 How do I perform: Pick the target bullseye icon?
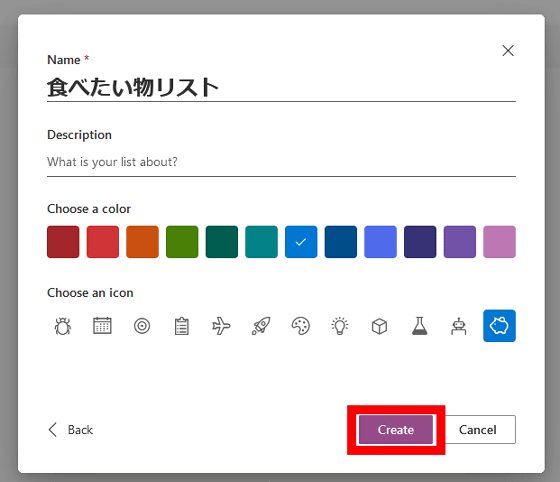[142, 326]
